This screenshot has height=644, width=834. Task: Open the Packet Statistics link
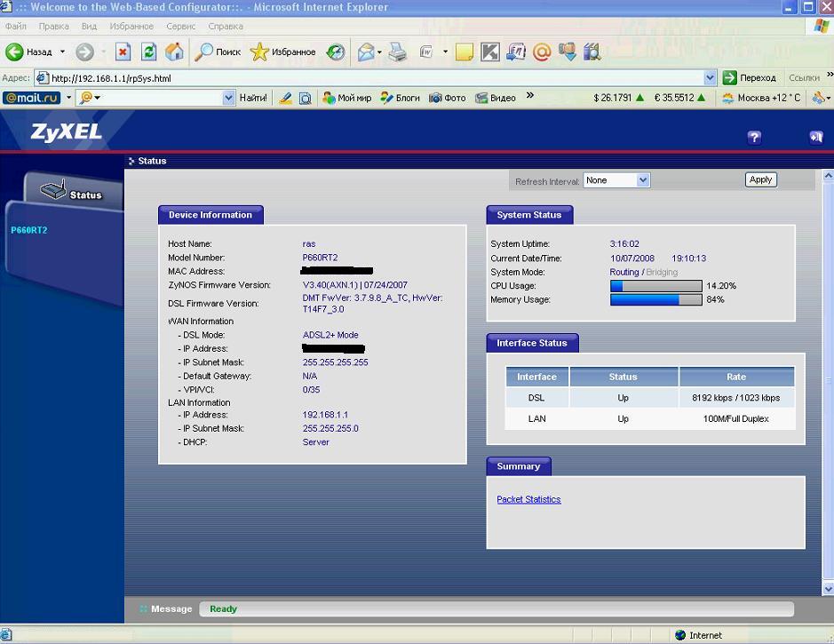pos(528,499)
